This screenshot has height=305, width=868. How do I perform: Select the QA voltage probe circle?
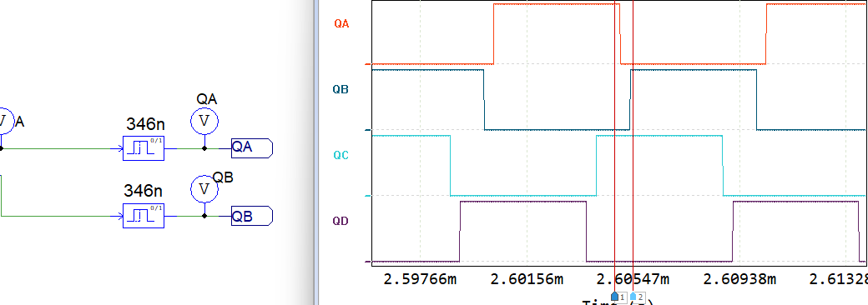tap(204, 121)
